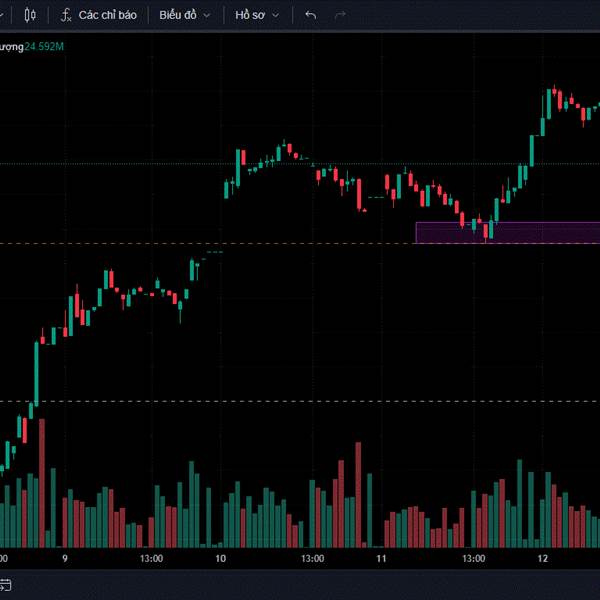Click the 13:00 label after date 9
The image size is (600, 600).
[x=152, y=559]
